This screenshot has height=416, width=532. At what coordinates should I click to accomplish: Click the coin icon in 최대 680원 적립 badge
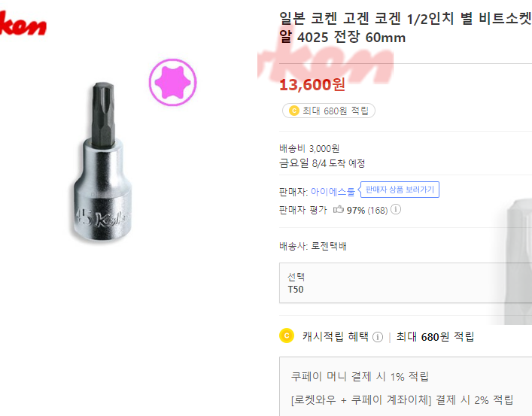(x=293, y=111)
